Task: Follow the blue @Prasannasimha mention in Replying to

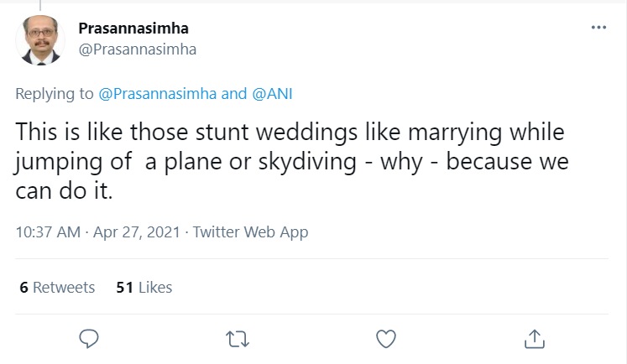Action: click(158, 94)
